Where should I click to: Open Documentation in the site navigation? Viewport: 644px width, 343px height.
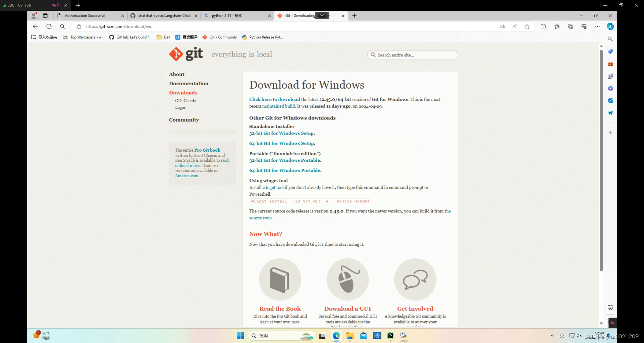pyautogui.click(x=189, y=84)
